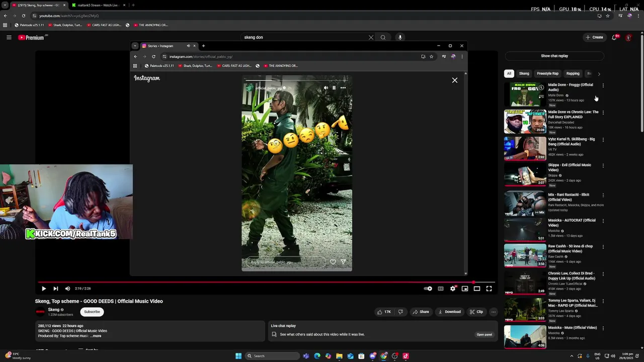Select the Freestyle Rap filter chip
Viewport: 644px width, 362px height.
point(547,73)
